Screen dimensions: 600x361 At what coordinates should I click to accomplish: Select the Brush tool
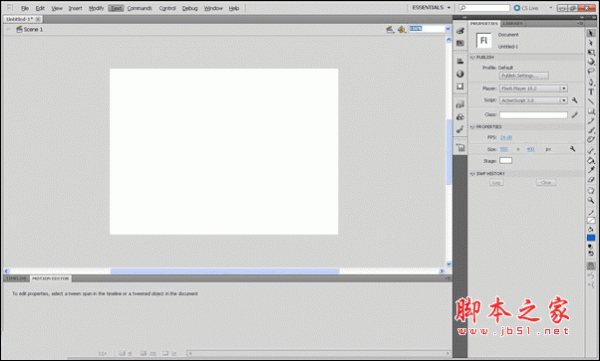[591, 131]
